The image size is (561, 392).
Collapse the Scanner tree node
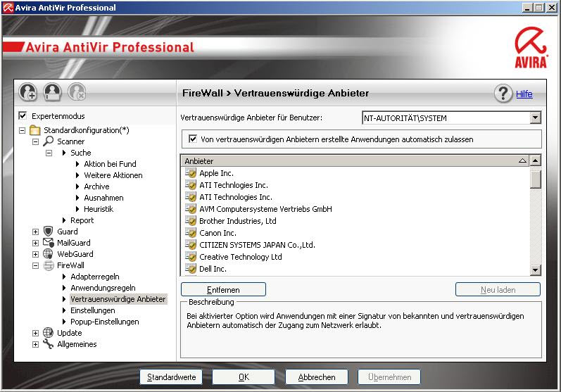click(35, 141)
